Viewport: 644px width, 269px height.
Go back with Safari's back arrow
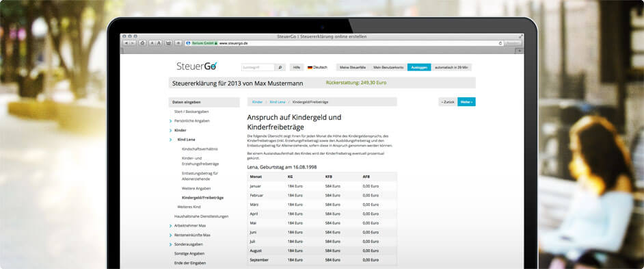[x=126, y=42]
